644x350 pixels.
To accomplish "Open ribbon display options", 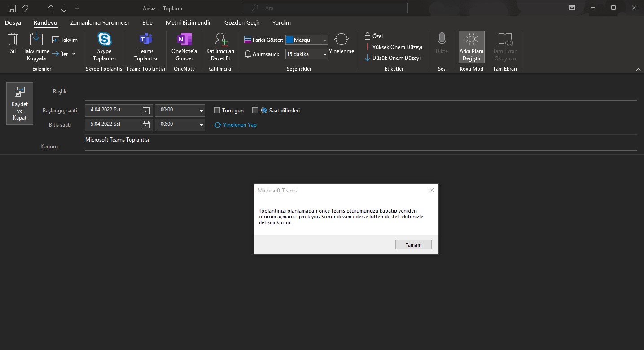I will coord(572,8).
